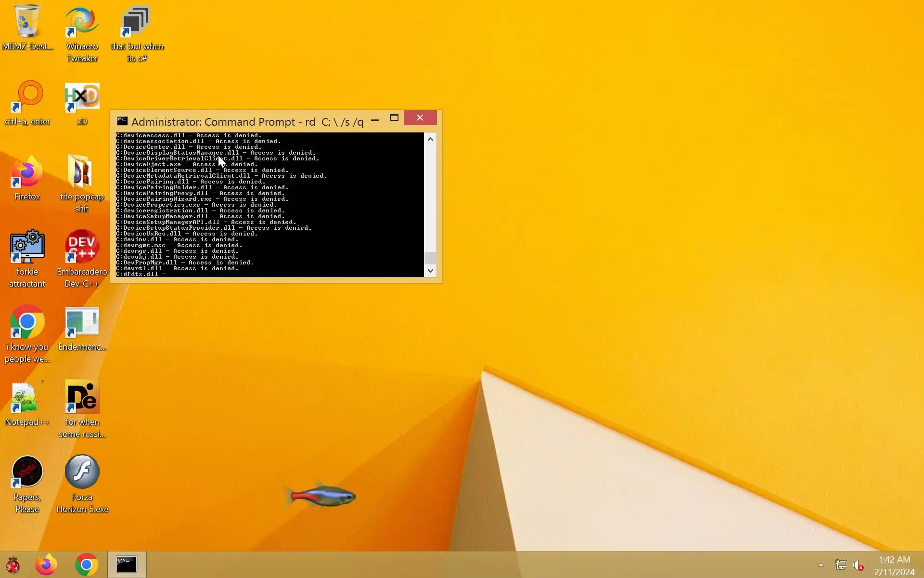This screenshot has width=924, height=578.
Task: Show hidden system tray icons
Action: (x=821, y=565)
